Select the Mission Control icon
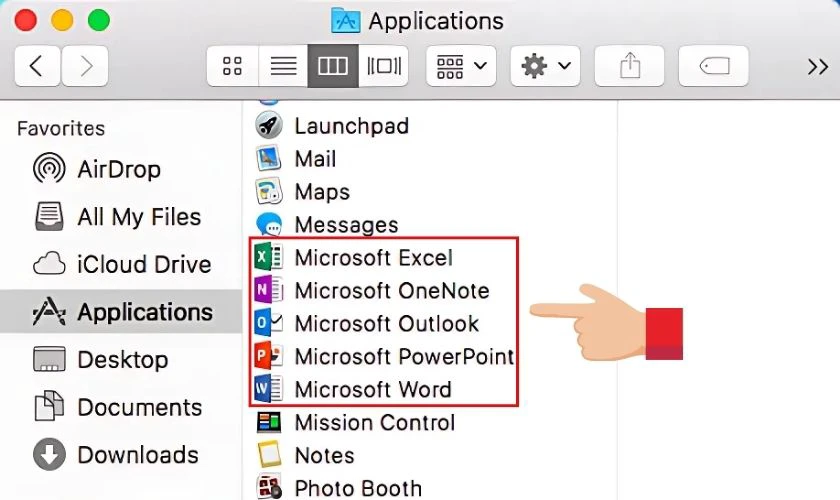Screen dimensions: 840x500 (x=269, y=422)
